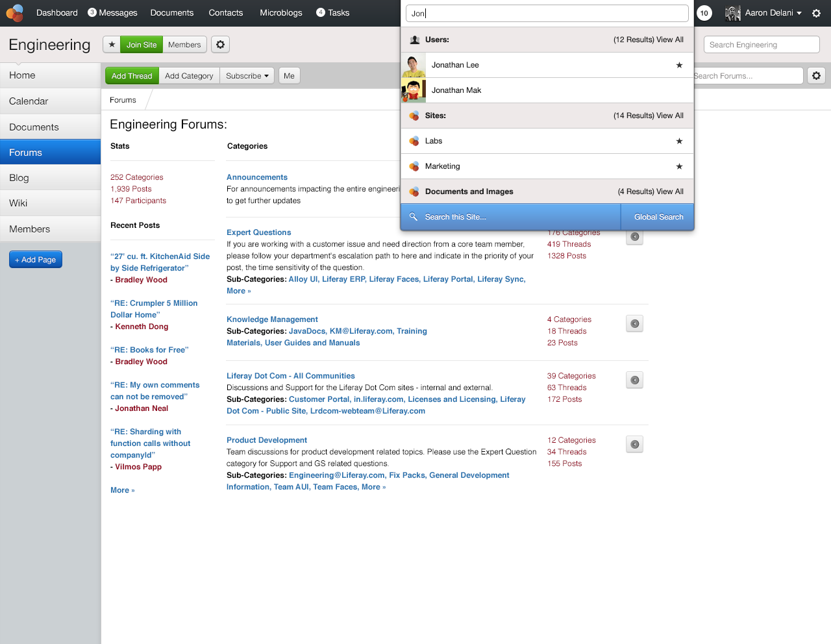
Task: Click the Add Thread button
Action: 132,76
